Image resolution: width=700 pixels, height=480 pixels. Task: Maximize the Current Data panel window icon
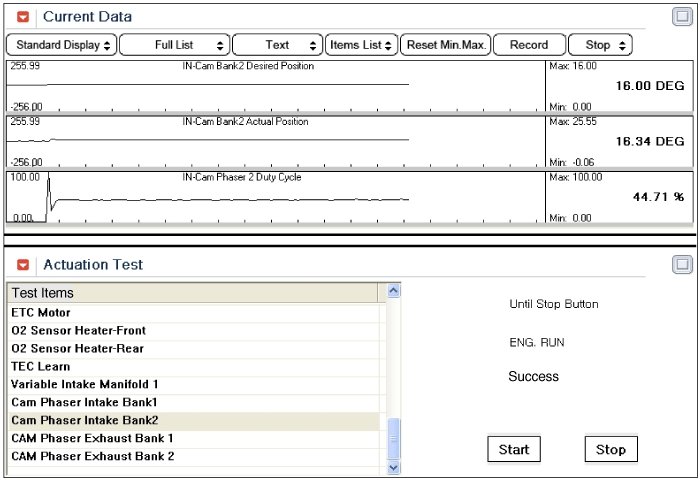tap(682, 17)
